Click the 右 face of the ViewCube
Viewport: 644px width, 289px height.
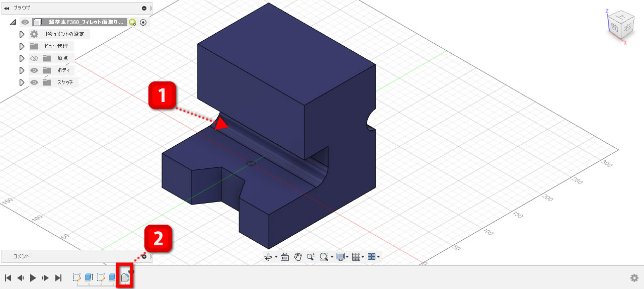point(627,29)
